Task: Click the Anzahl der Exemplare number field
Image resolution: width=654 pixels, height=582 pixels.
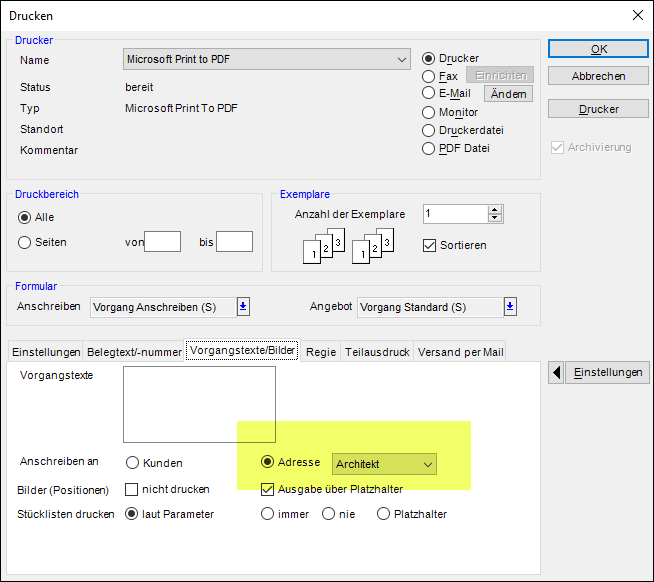Action: [x=455, y=214]
